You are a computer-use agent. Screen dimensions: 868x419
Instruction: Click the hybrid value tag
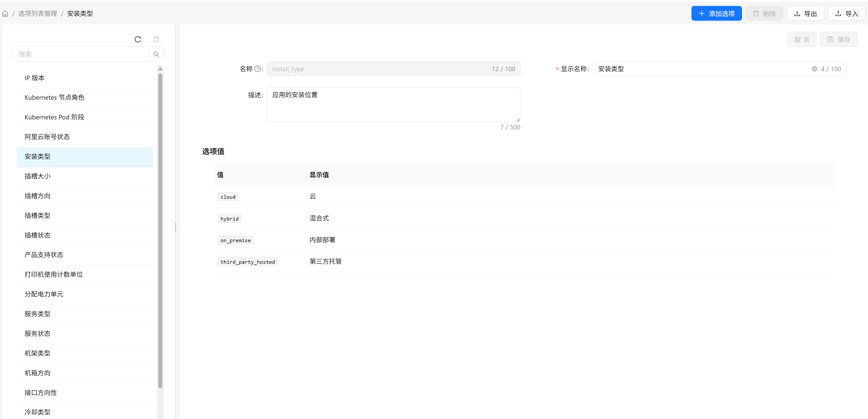(x=229, y=218)
